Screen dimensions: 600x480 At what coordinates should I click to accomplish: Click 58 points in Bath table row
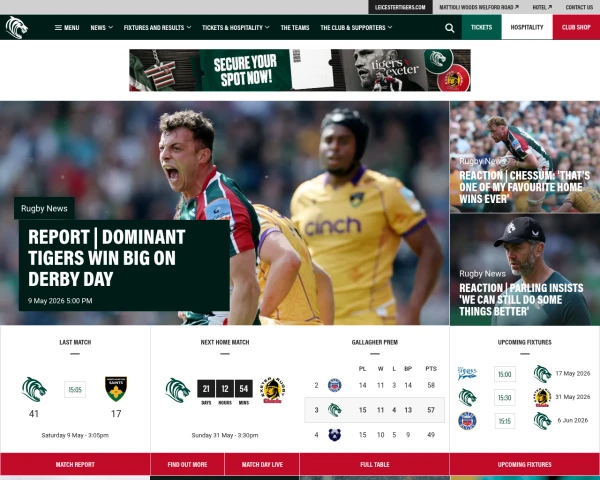[x=431, y=385]
